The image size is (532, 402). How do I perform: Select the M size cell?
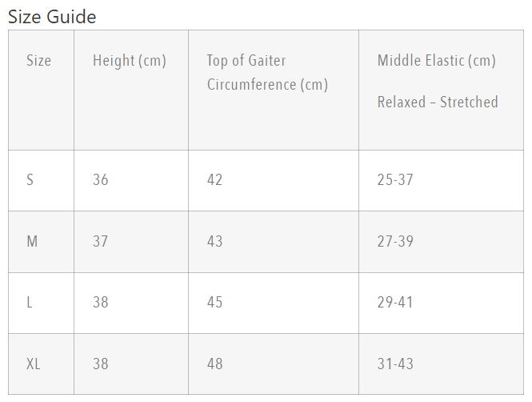[x=32, y=241]
